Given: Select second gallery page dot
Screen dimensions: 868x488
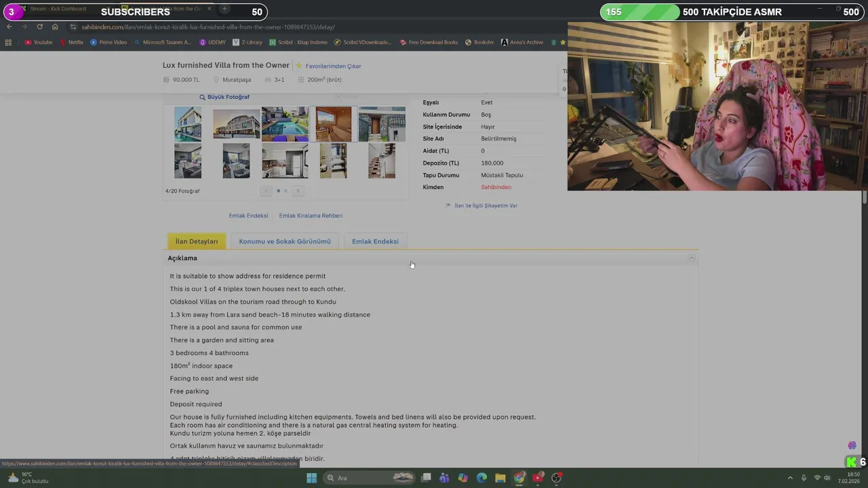Looking at the screenshot, I should tap(285, 191).
